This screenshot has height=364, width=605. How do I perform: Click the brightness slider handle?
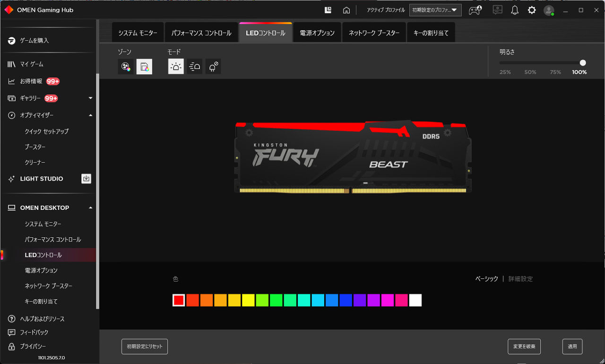[x=583, y=63]
